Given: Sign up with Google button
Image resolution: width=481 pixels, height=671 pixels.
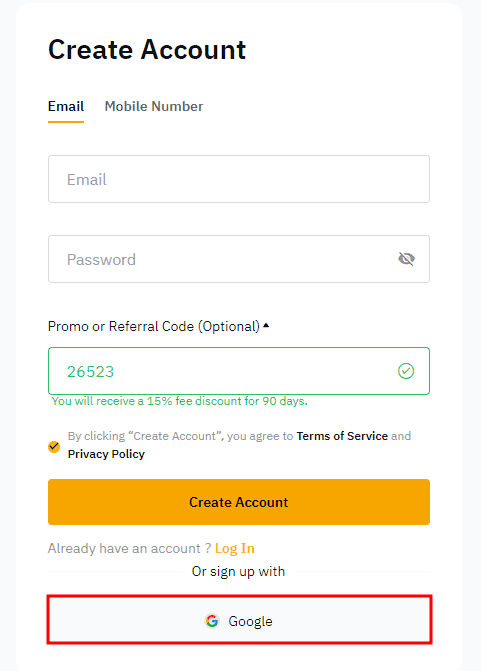Looking at the screenshot, I should pyautogui.click(x=239, y=619).
